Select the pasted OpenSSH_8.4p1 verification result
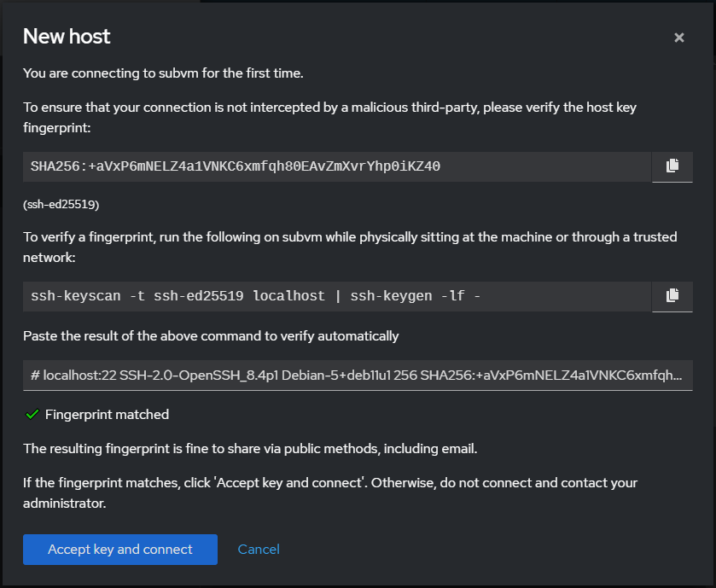This screenshot has width=716, height=588. (x=357, y=376)
